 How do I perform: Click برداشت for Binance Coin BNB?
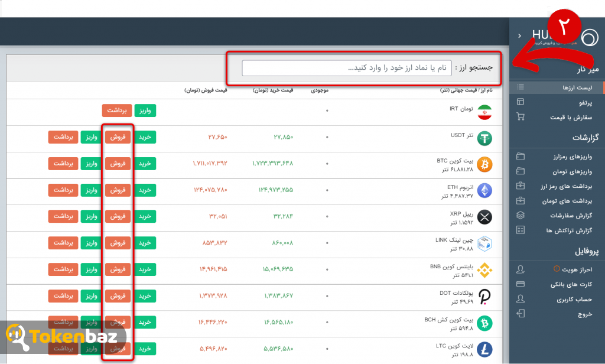[63, 269]
